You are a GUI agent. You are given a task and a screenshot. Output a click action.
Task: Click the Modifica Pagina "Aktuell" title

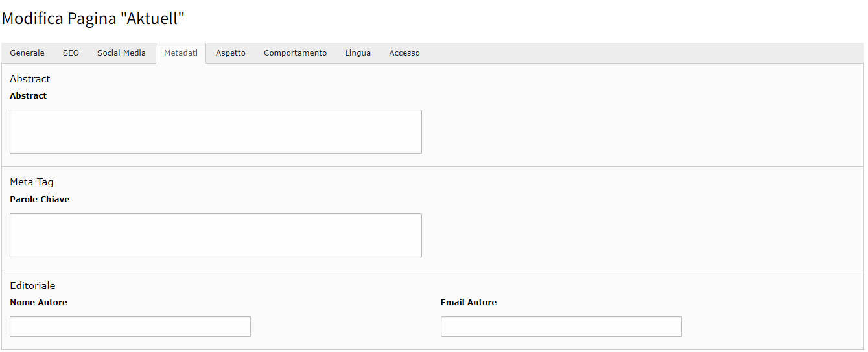[x=93, y=19]
